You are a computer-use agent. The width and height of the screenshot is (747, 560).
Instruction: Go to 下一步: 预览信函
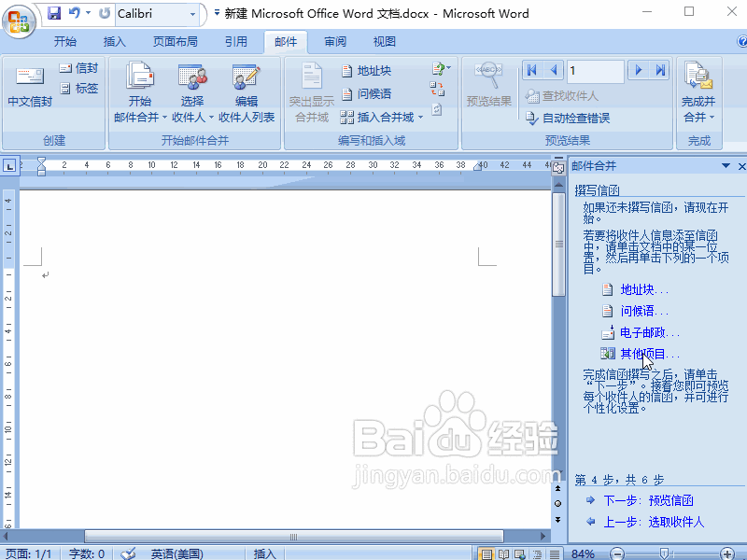click(x=648, y=500)
